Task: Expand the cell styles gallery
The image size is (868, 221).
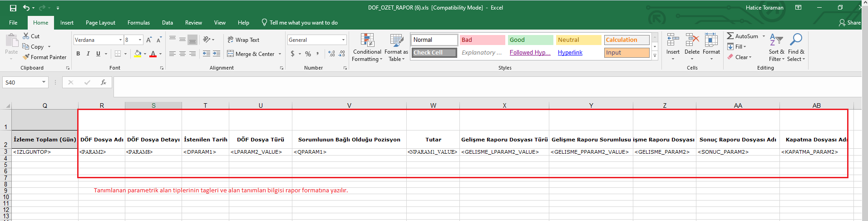Action: point(655,56)
